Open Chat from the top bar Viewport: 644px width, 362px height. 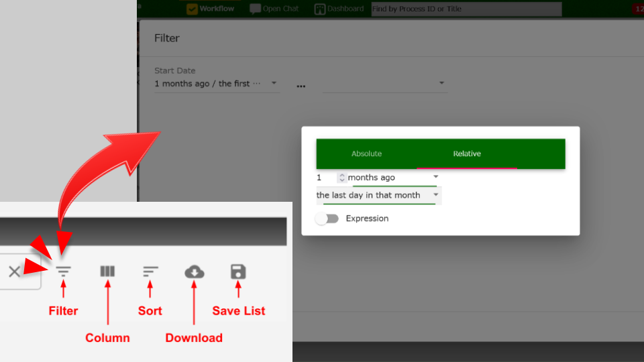pyautogui.click(x=274, y=9)
